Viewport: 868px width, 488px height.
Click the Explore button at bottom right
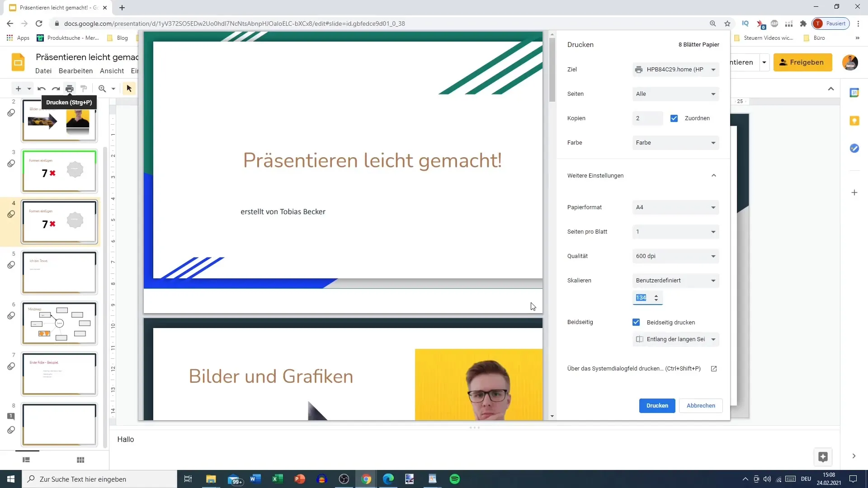pos(823,457)
